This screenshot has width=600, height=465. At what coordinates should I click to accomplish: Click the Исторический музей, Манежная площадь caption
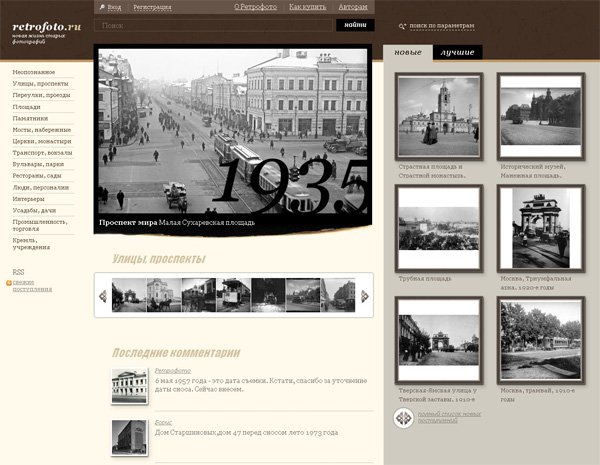tap(533, 171)
